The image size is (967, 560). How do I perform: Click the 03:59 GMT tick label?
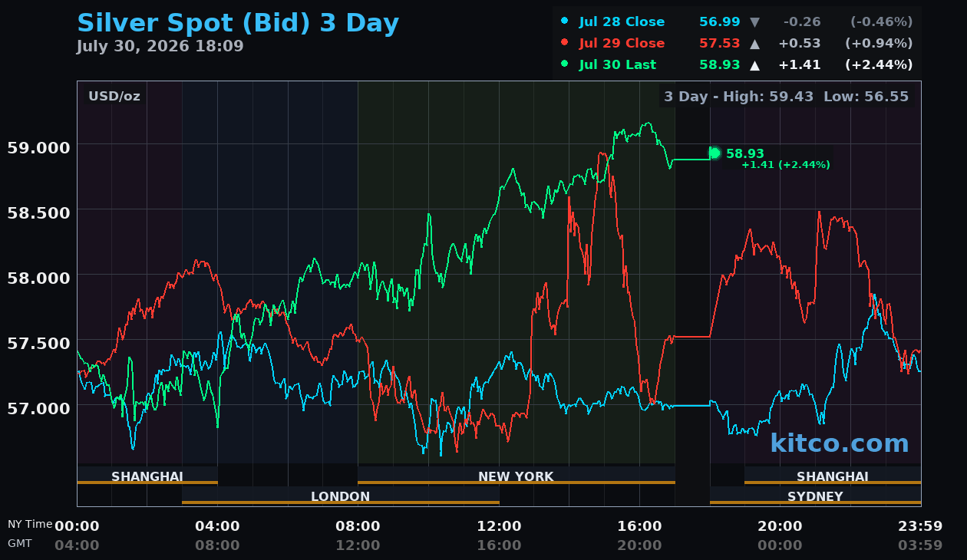coord(920,545)
